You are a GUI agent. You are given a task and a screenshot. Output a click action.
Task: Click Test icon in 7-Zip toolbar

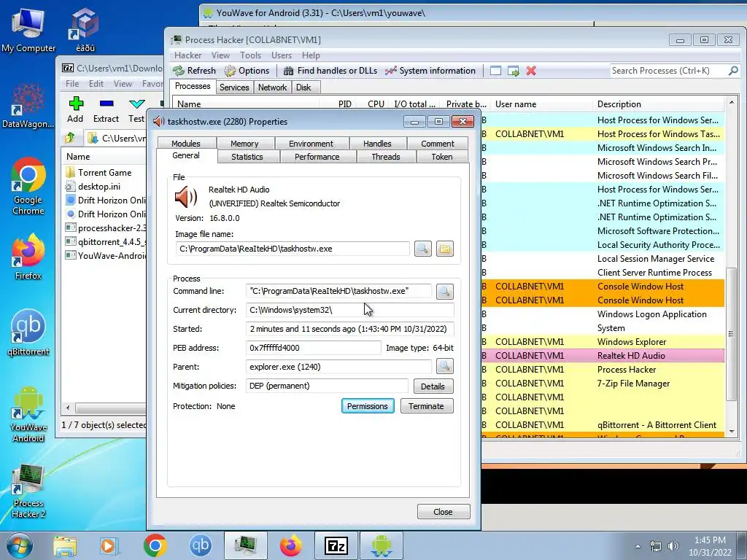[x=136, y=109]
